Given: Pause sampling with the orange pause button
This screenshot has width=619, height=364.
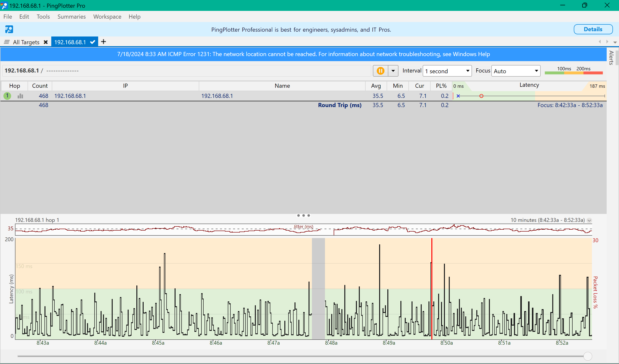Looking at the screenshot, I should (x=381, y=71).
